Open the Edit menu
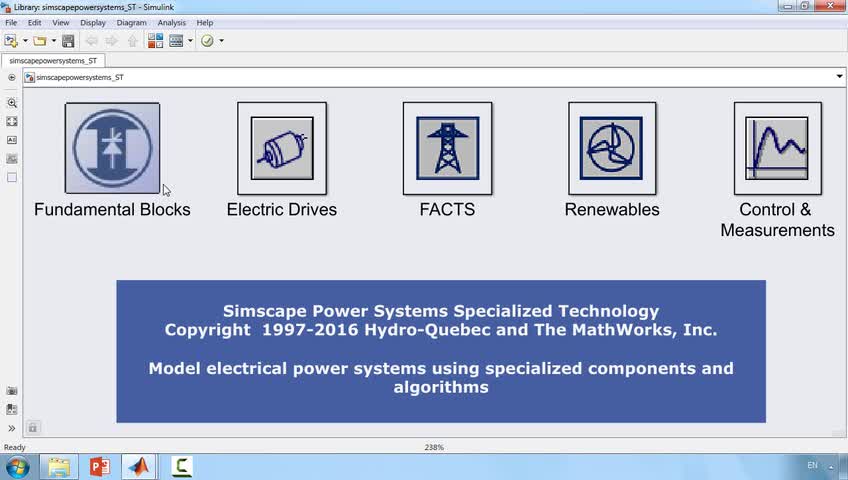848x480 pixels. coord(34,23)
